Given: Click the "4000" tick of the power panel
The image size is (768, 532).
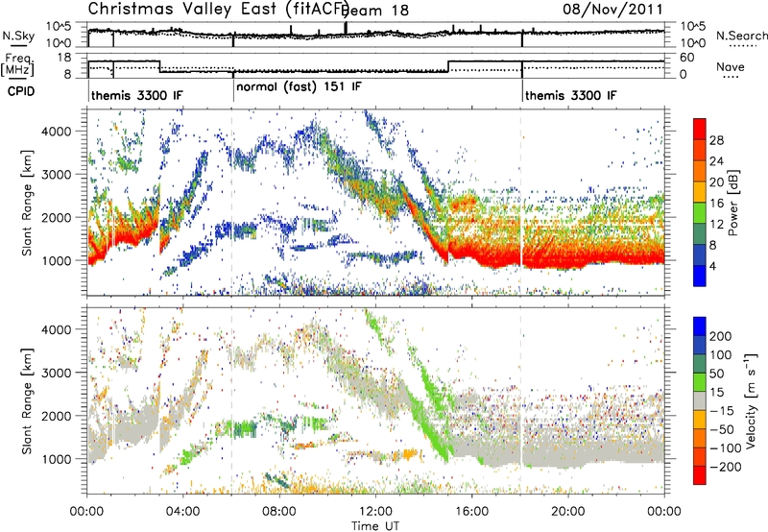Looking at the screenshot, I should coord(57,132).
